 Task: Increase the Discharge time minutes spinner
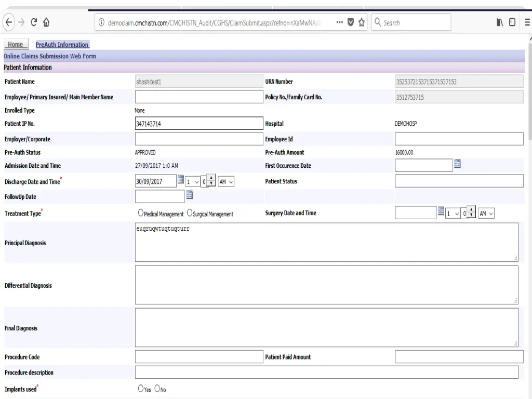point(211,178)
